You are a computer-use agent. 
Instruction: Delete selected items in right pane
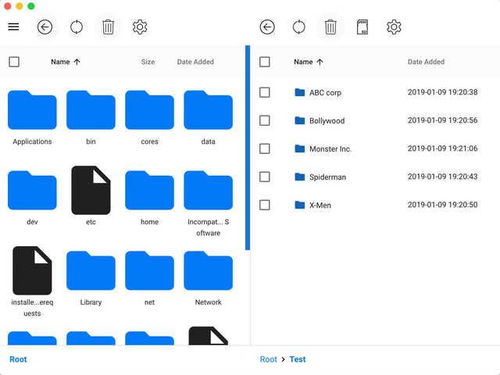(x=330, y=27)
